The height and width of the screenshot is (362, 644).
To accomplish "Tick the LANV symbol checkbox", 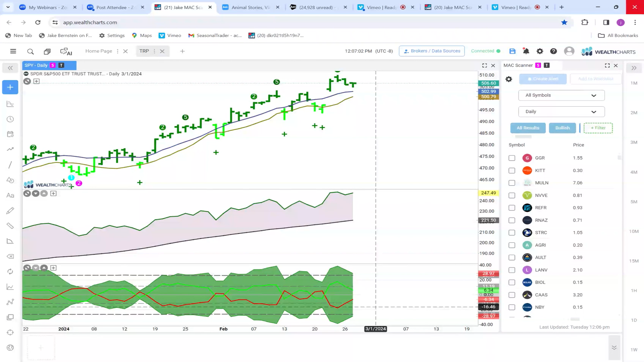I will pos(512,270).
